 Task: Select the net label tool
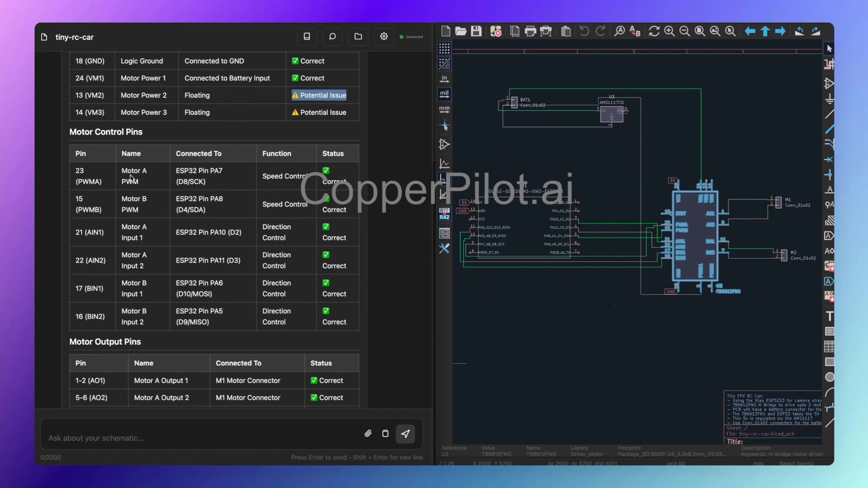click(x=829, y=190)
